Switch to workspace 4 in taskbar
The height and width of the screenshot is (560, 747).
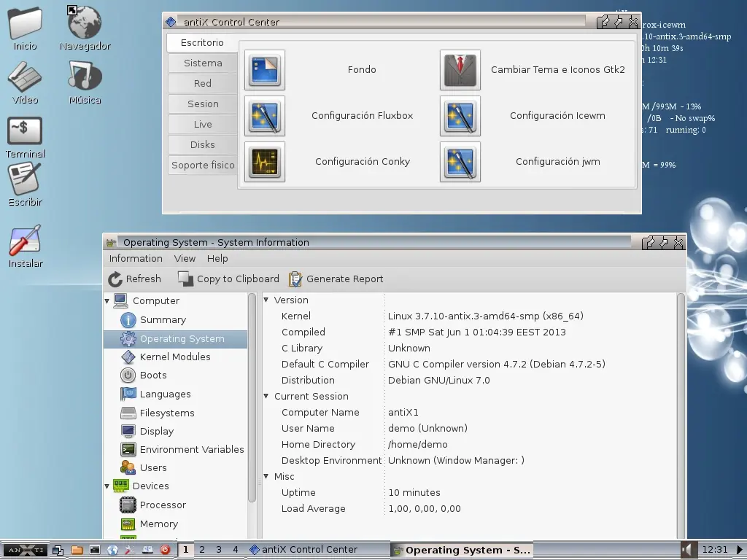[x=236, y=550]
